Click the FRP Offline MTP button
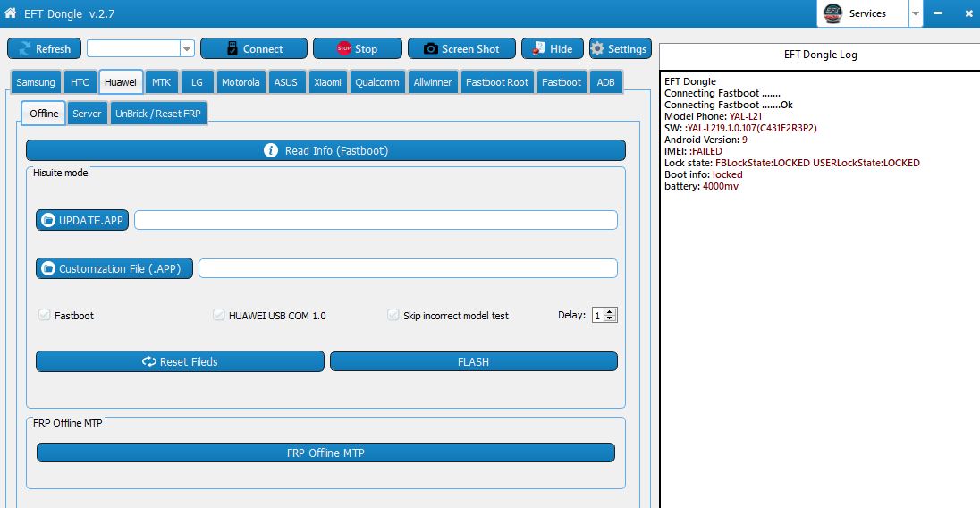 (325, 453)
